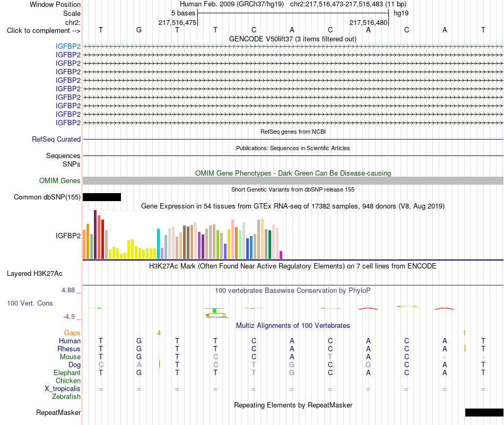Open the 'OMIM Gene Phenotypes' green track title
The image size is (504, 425).
(x=293, y=173)
